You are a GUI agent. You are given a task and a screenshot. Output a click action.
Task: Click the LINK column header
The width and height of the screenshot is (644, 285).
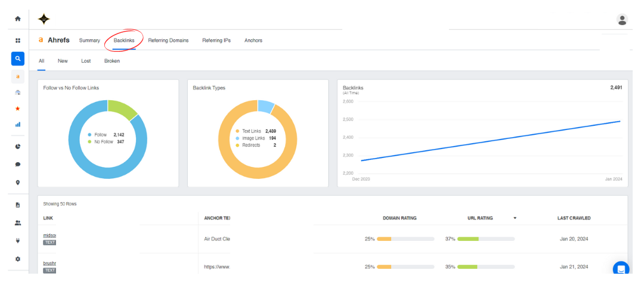[48, 218]
